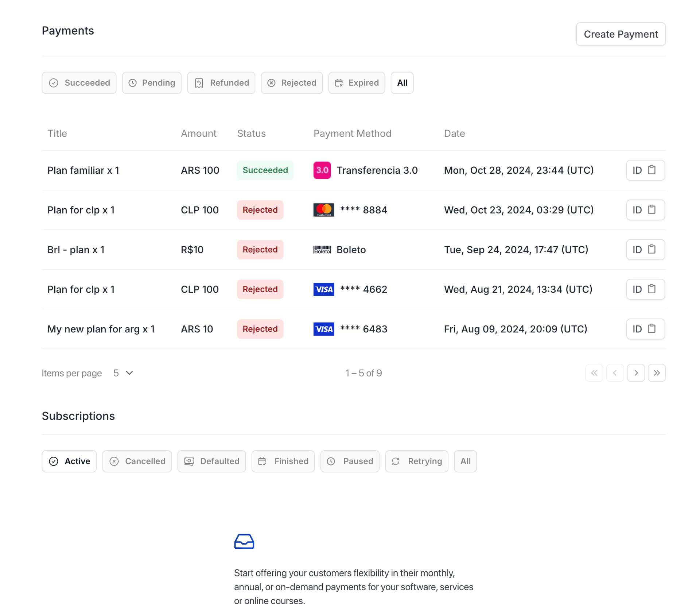Enable the Paused subscriptions filter
This screenshot has width=700, height=610.
pyautogui.click(x=350, y=461)
